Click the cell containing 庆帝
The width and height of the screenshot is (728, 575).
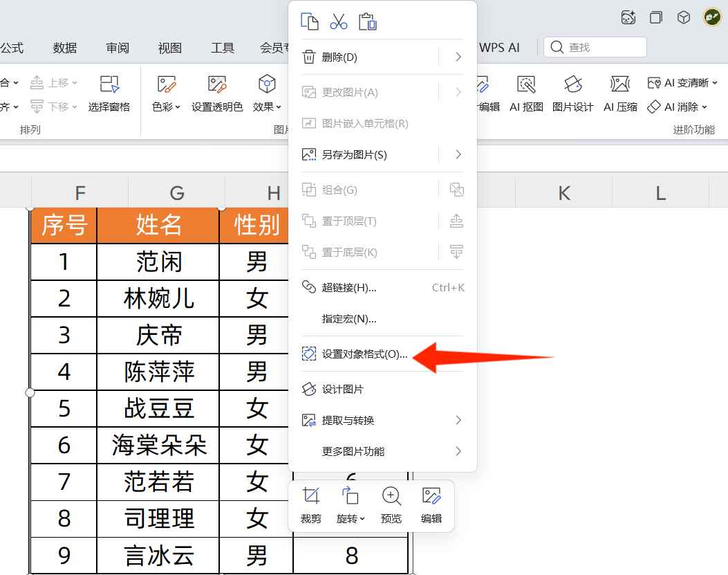[x=158, y=335]
